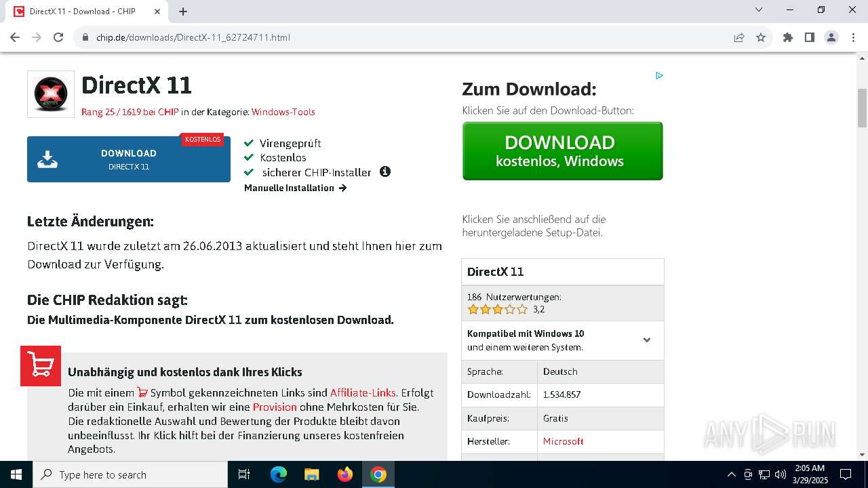Screen dimensions: 868x488
Task: Open the info icon beside sicherer CHIP-Installer
Action: [385, 171]
